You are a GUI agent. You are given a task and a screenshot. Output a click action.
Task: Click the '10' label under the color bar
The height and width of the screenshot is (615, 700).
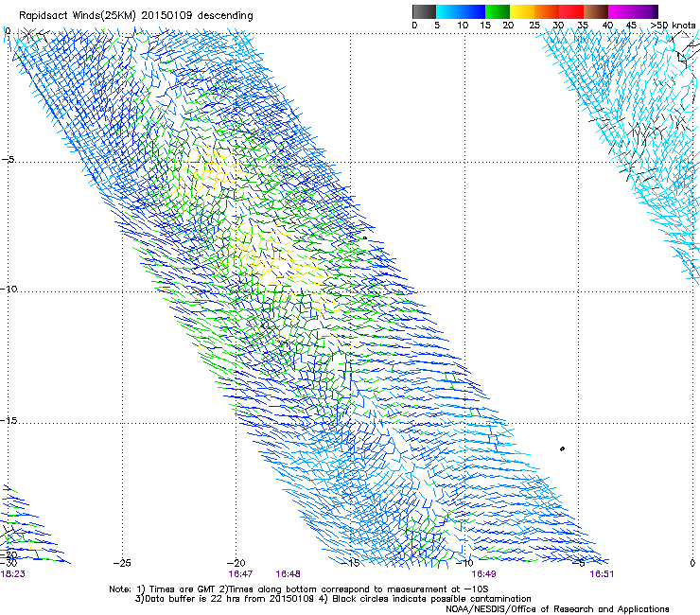463,26
